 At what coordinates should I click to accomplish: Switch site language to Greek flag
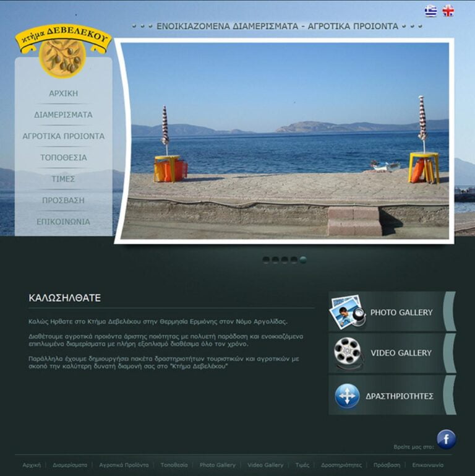click(x=430, y=11)
